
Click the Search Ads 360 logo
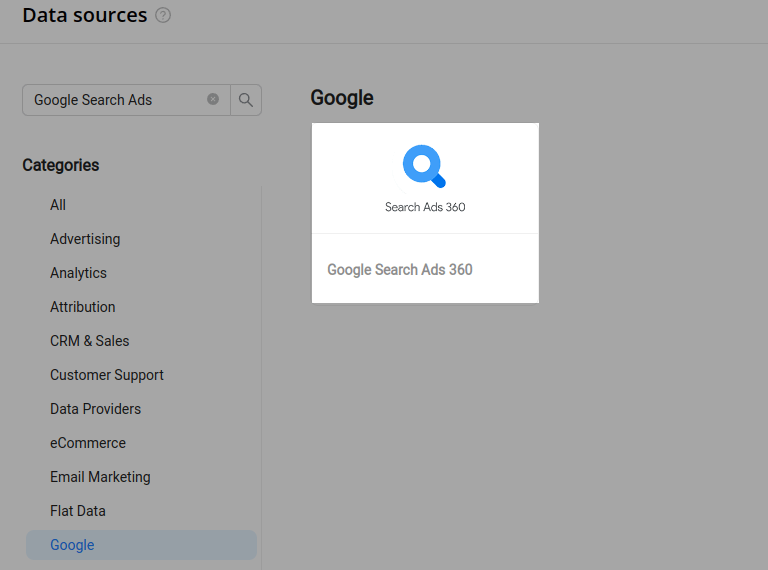click(x=425, y=178)
